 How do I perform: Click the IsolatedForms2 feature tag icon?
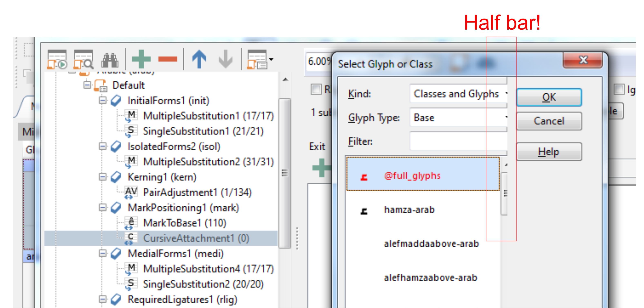[116, 147]
